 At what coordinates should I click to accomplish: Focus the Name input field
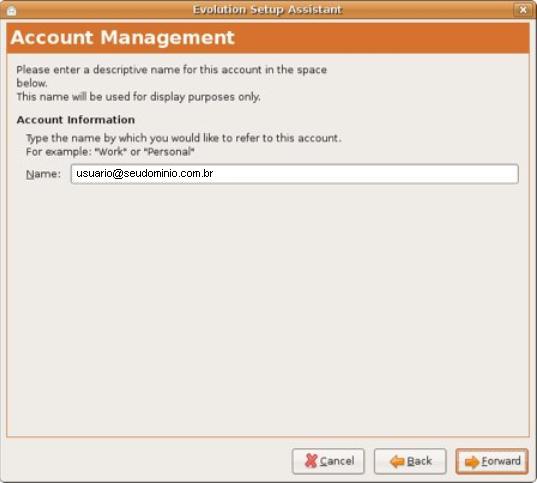point(295,174)
